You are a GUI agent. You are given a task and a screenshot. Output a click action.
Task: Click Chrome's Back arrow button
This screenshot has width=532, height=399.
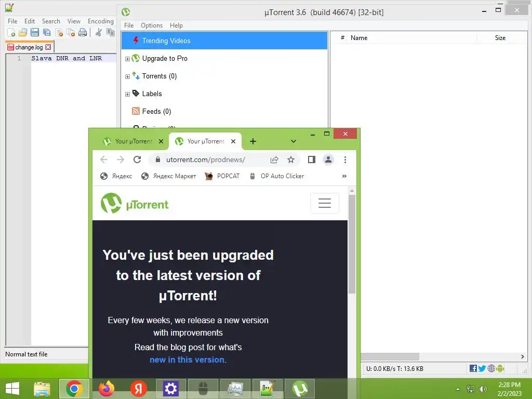tap(104, 159)
